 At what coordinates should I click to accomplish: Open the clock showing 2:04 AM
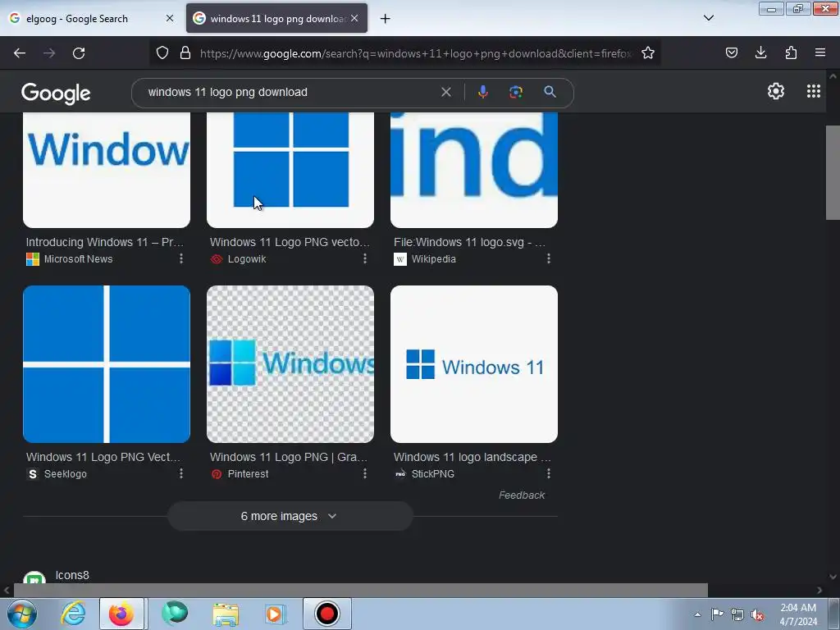point(798,614)
